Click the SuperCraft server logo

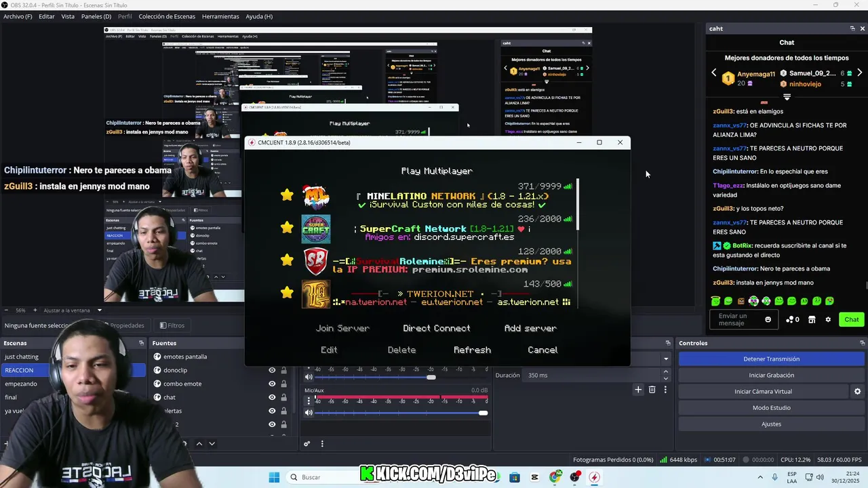[x=315, y=229]
